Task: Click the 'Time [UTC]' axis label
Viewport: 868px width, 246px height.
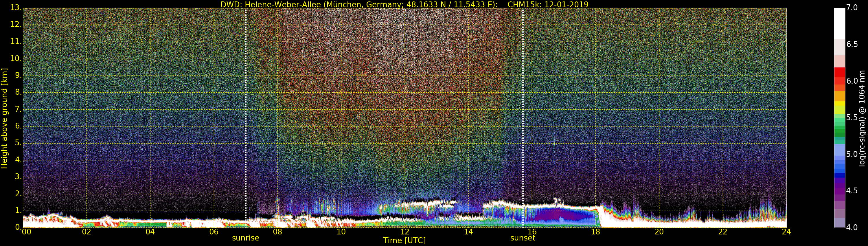Action: (x=404, y=241)
